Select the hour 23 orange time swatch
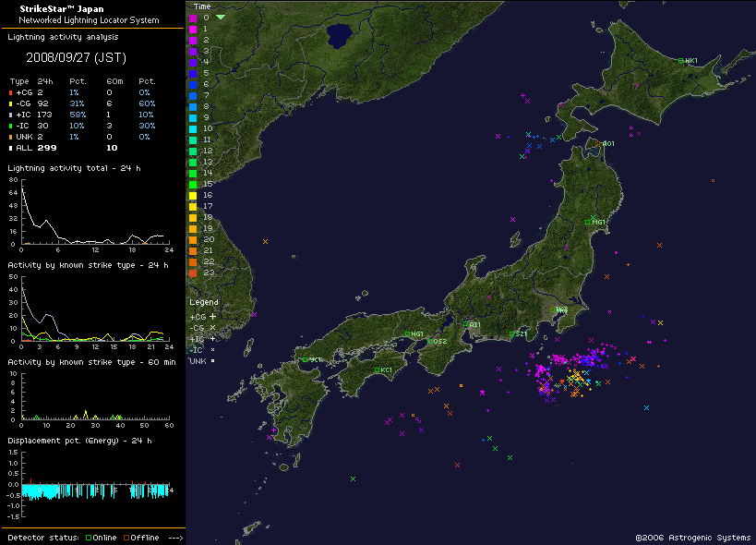Viewport: 756px width, 545px height. (x=192, y=272)
